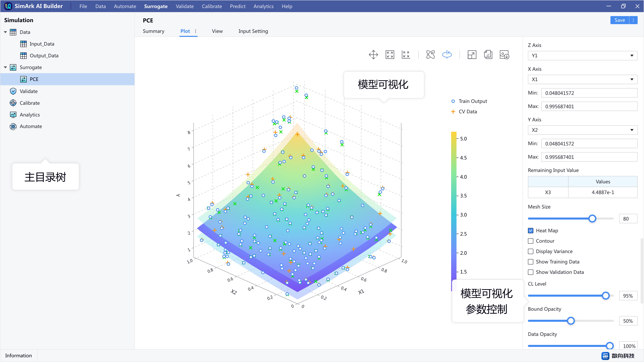
Task: Open the Z Axis Y1 dropdown
Action: click(582, 55)
